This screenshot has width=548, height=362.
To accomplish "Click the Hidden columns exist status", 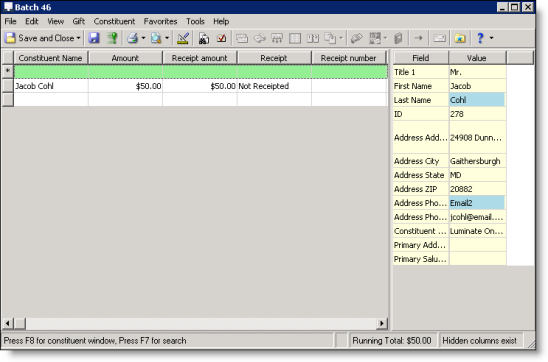I will tap(480, 341).
